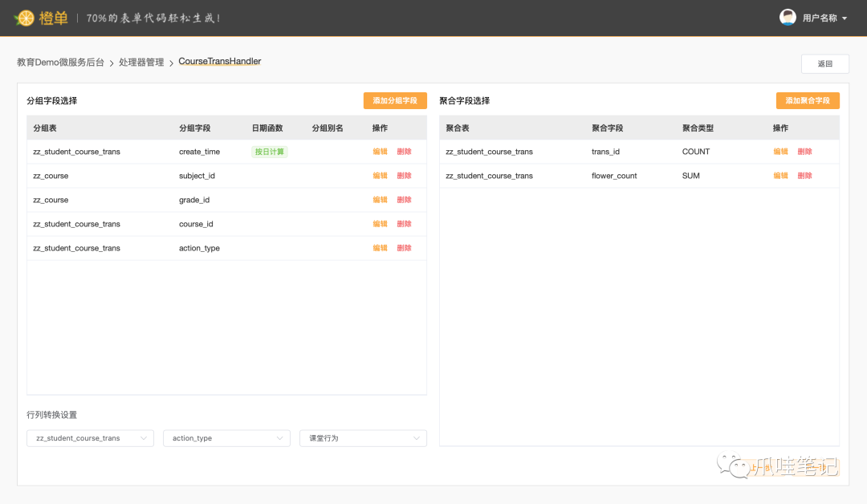
Task: Delete the trans_id aggregate row
Action: tap(804, 152)
